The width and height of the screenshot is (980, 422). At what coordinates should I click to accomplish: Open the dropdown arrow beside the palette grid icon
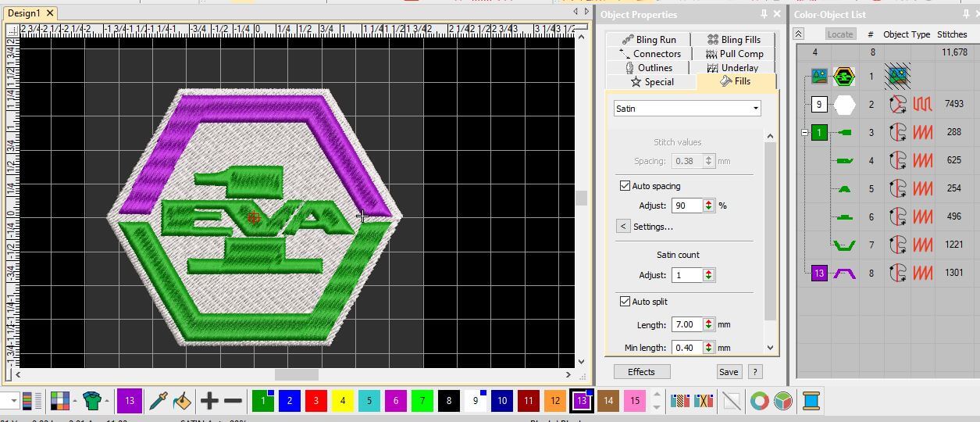coord(75,401)
